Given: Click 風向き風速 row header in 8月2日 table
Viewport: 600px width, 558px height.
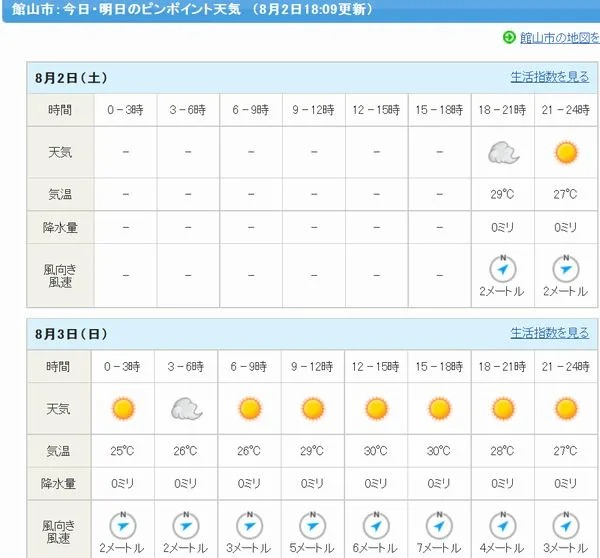Looking at the screenshot, I should click(x=60, y=276).
